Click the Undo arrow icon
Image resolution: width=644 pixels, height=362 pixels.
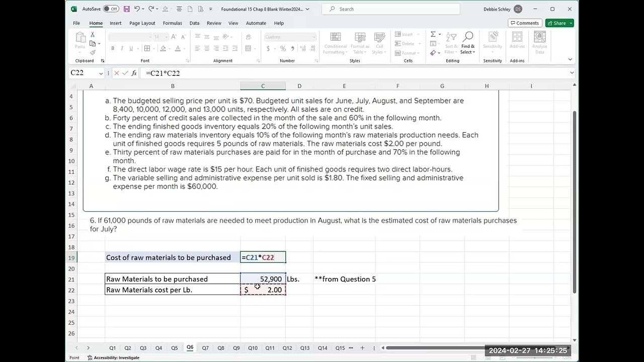pyautogui.click(x=137, y=9)
